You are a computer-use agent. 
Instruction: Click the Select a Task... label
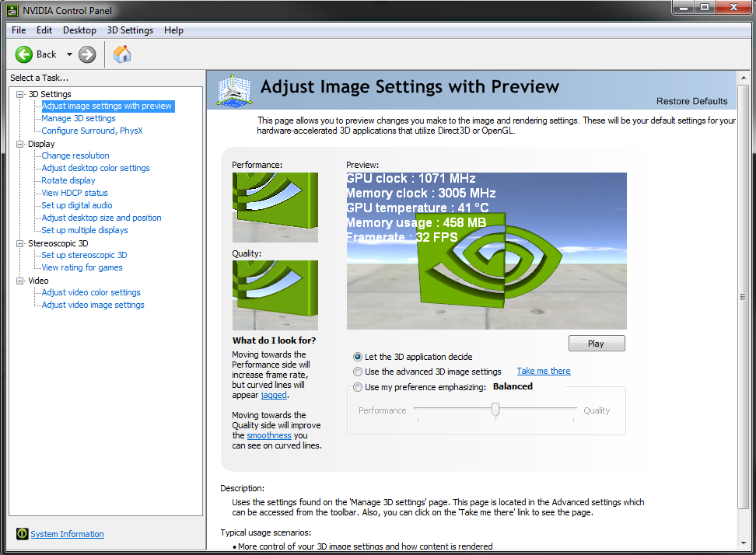[x=40, y=78]
